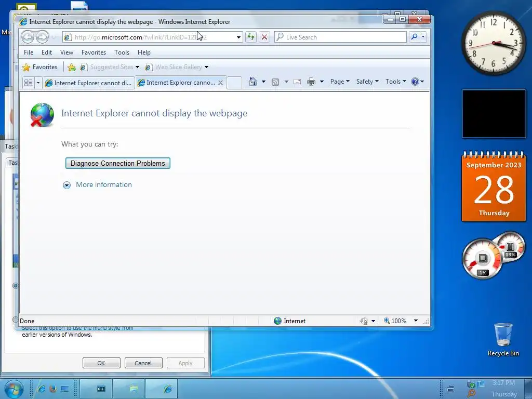This screenshot has height=399, width=532.
Task: Expand the address bar autocomplete dropdown
Action: click(238, 37)
